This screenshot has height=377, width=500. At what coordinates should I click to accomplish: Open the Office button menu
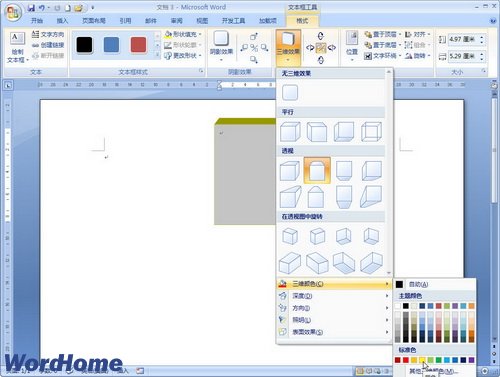pyautogui.click(x=13, y=13)
